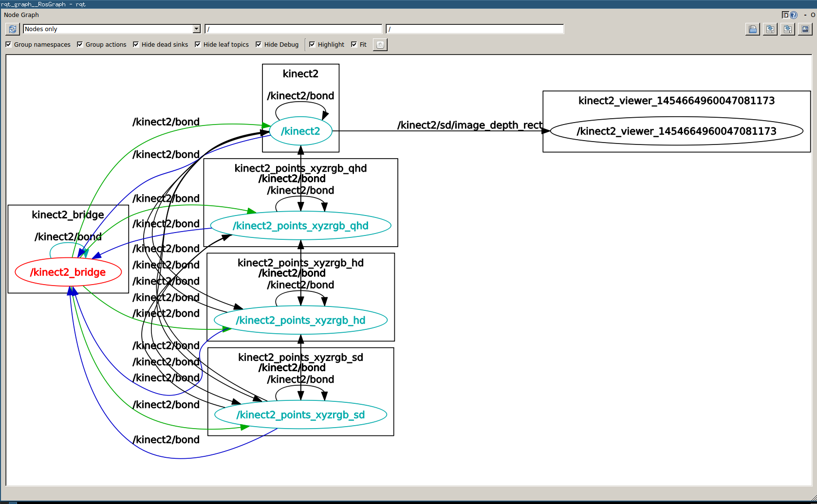Image resolution: width=817 pixels, height=504 pixels.
Task: Toggle the Hide Debug checkbox
Action: pyautogui.click(x=259, y=44)
